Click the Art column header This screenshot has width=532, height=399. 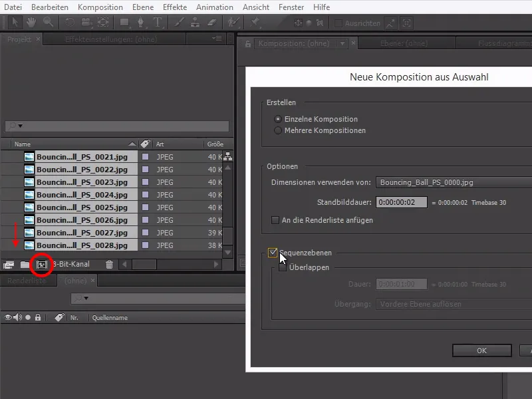tap(160, 144)
